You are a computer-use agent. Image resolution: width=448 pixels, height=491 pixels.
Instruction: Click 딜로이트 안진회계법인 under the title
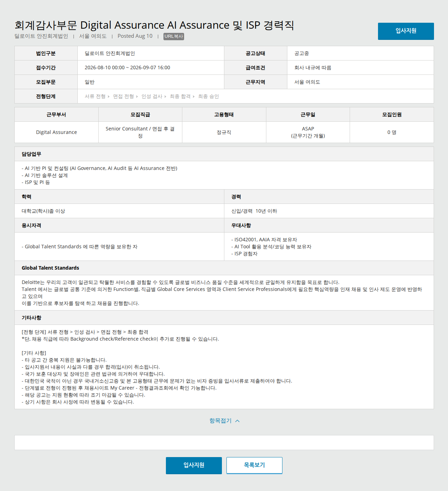tap(41, 36)
